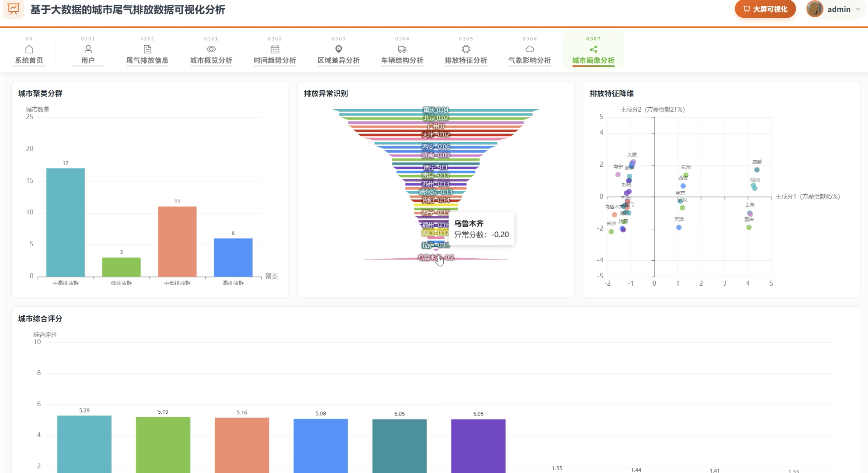868x473 pixels.
Task: Click the 中低排放群 orange bar
Action: tap(177, 242)
